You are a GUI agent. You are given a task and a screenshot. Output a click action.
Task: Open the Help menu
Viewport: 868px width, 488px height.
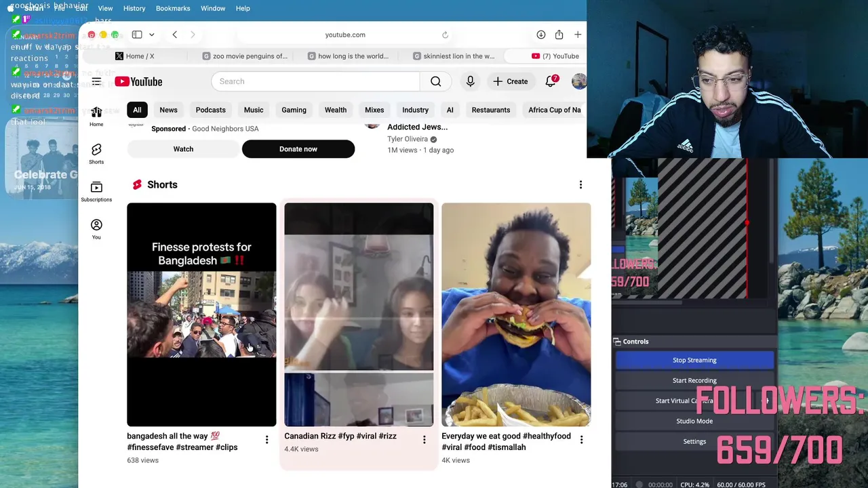[243, 8]
